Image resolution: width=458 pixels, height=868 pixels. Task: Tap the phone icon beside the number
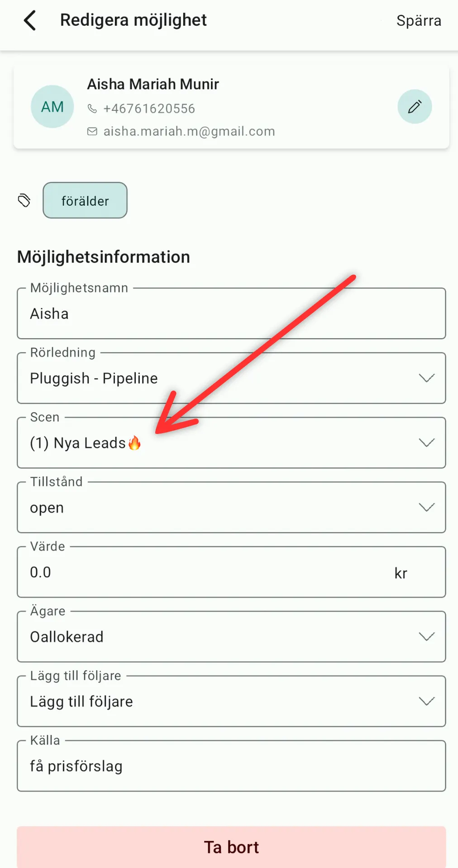pos(92,108)
